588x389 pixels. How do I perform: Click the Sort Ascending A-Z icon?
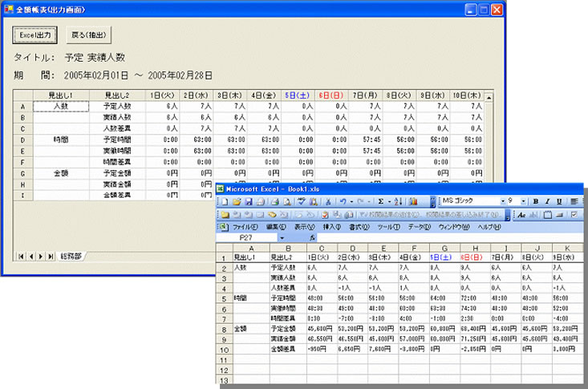pyautogui.click(x=398, y=201)
